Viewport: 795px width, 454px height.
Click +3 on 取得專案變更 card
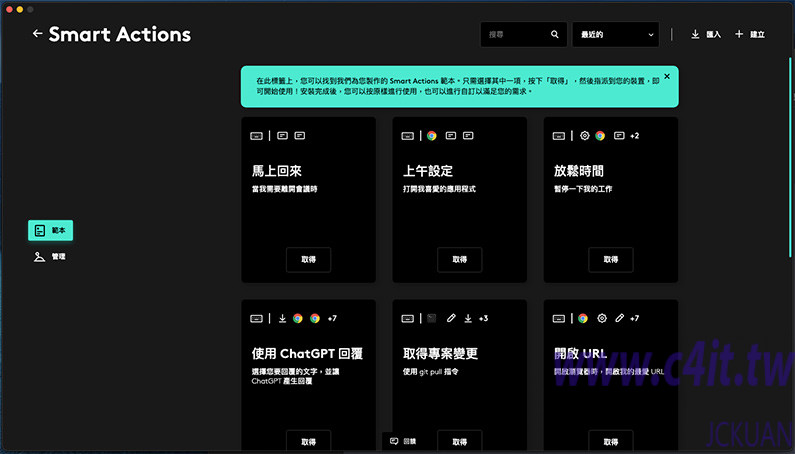pyautogui.click(x=483, y=318)
